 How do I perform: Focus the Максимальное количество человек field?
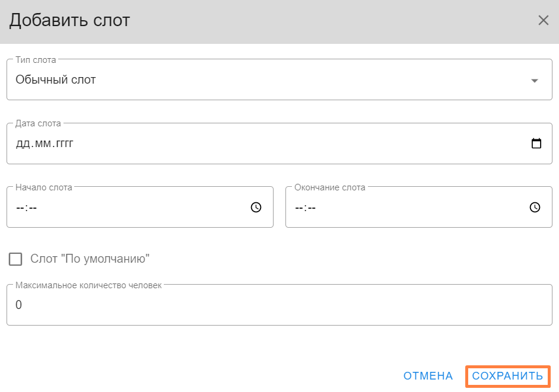click(x=279, y=305)
